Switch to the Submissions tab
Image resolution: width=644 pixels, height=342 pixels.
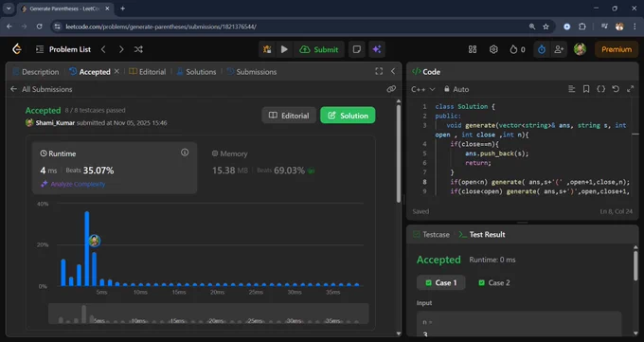[252, 71]
